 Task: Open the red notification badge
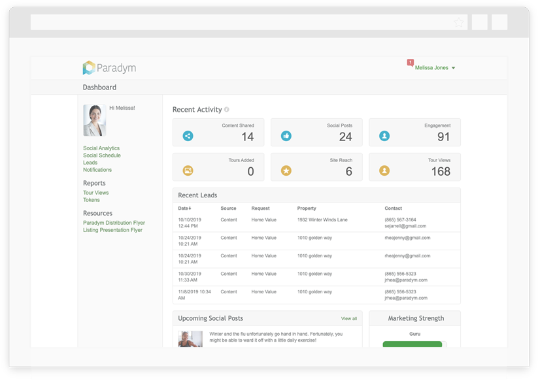410,63
